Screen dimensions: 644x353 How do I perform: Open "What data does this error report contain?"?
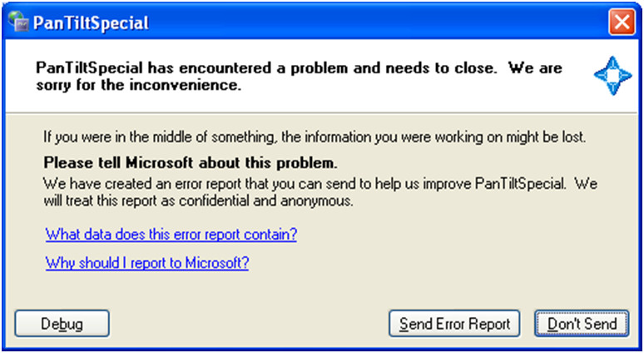pos(171,235)
